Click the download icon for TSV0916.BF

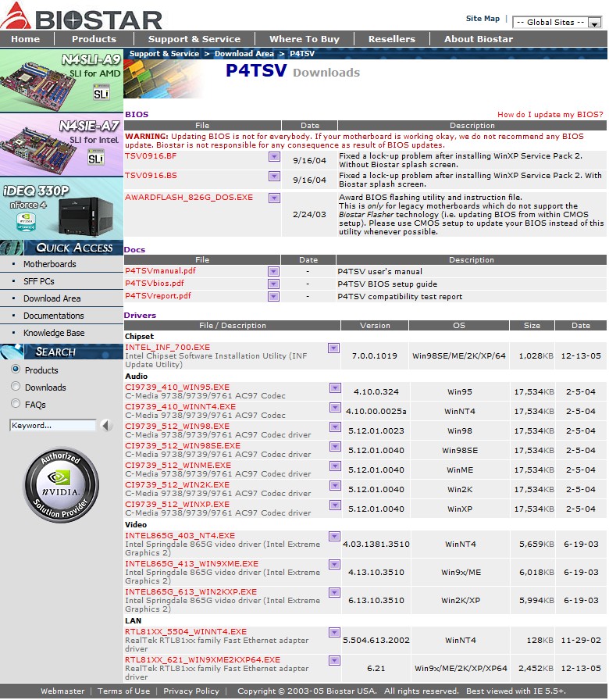[x=274, y=157]
